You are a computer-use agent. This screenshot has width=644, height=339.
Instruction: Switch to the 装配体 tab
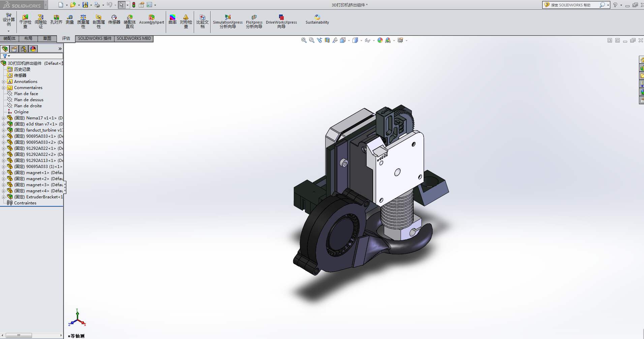(x=9, y=38)
